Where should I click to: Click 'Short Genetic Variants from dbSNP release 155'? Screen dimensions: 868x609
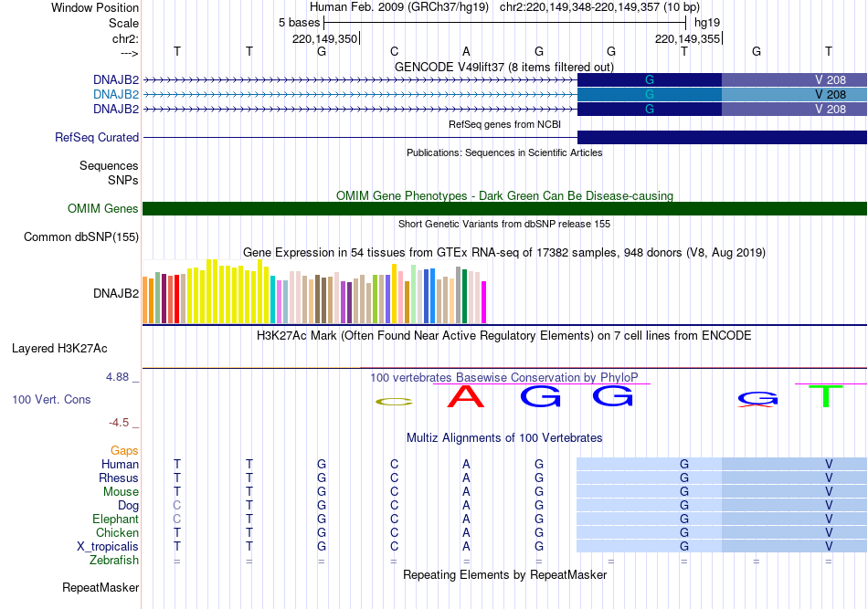point(504,224)
